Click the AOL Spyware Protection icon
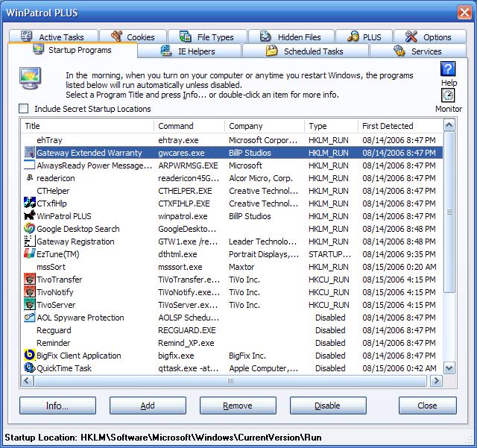 click(x=30, y=317)
